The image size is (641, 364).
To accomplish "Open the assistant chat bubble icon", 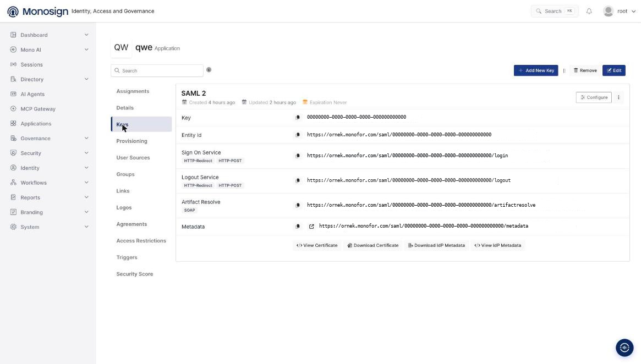I will tap(624, 348).
